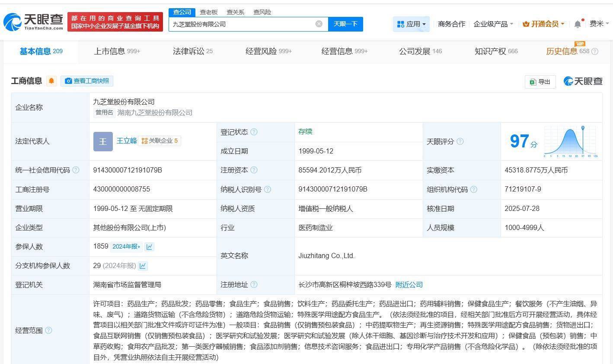Screen dimensions: 613x364
Task: Click the 关联企业 5 badge
Action: (160, 141)
